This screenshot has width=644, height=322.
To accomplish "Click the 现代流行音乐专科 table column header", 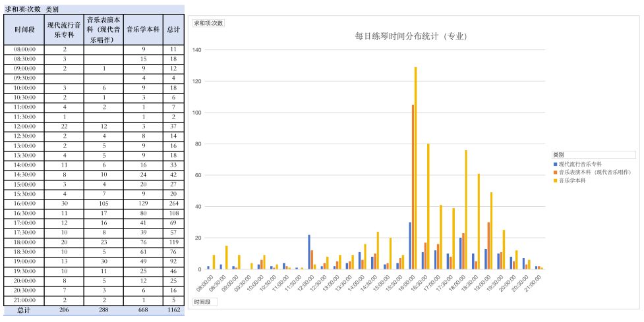I will pyautogui.click(x=64, y=30).
